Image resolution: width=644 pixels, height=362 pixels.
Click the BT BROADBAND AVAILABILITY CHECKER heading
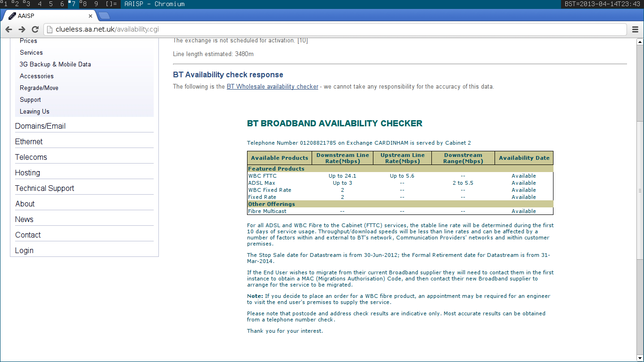click(335, 123)
